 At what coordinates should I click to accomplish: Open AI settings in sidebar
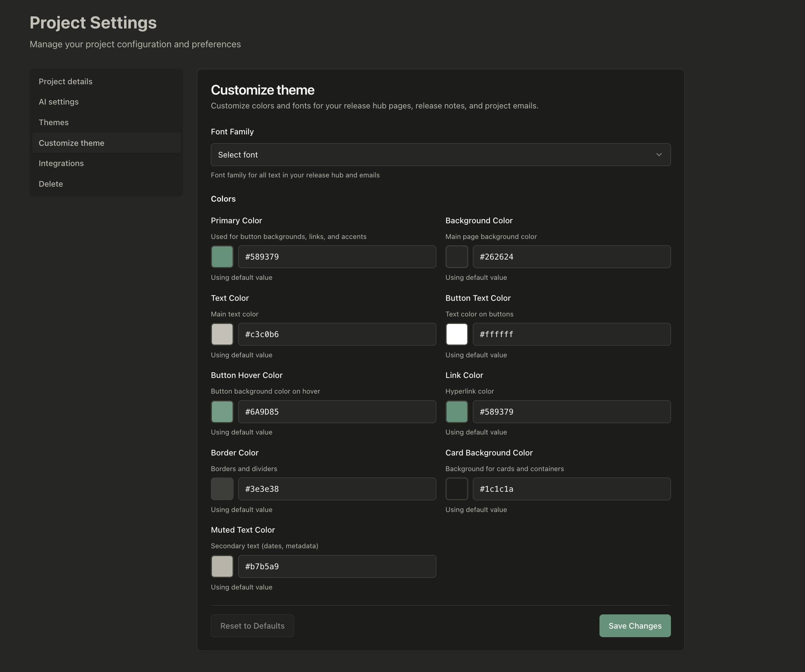[x=59, y=102]
